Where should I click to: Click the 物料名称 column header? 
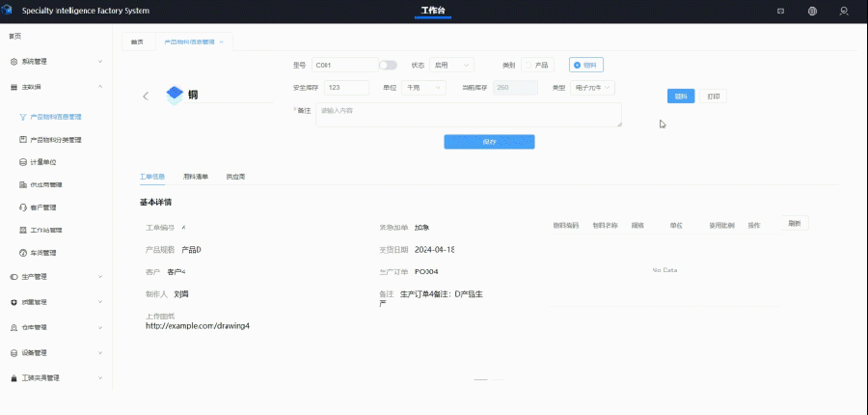tap(605, 226)
